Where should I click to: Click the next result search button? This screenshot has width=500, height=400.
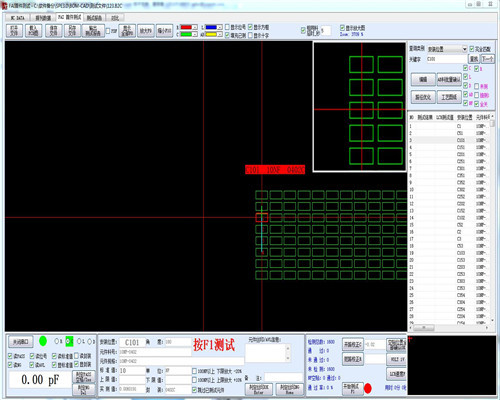[x=488, y=59]
